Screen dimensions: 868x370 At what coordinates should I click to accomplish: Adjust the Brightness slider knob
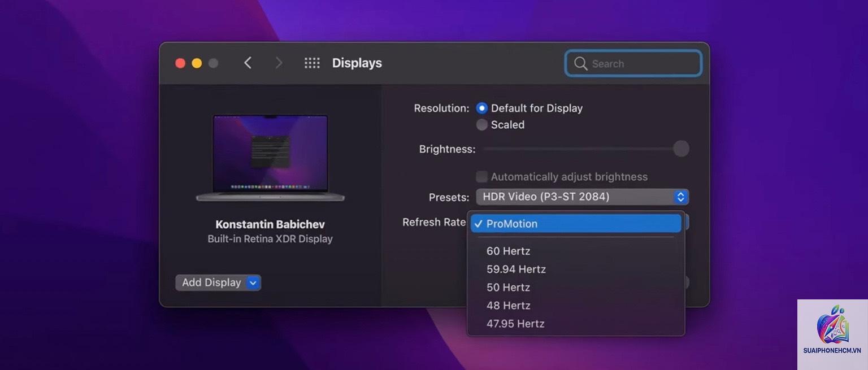click(681, 149)
